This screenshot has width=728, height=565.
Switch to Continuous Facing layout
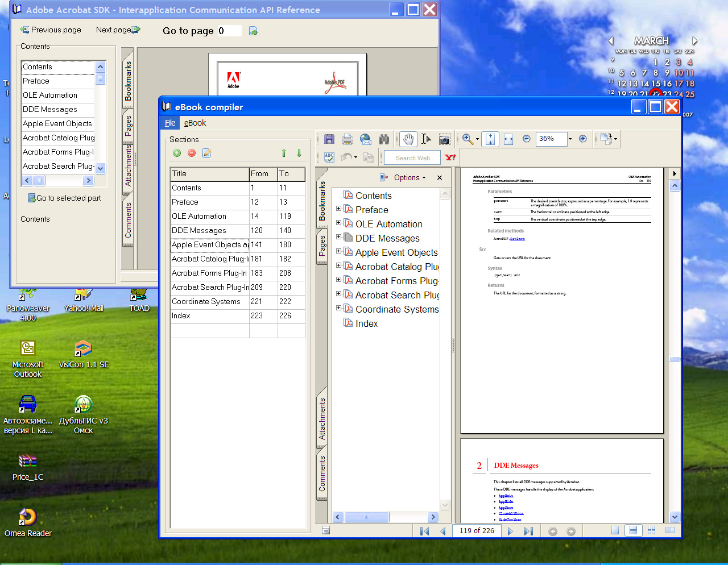pos(652,530)
